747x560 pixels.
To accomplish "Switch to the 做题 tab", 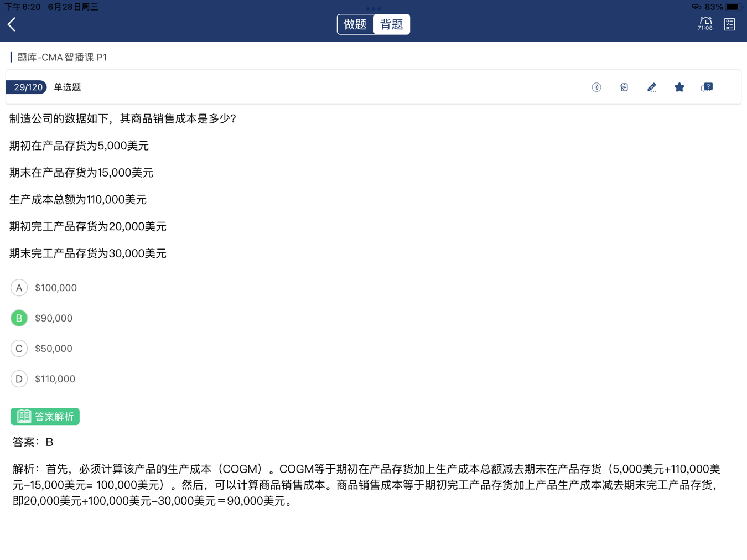I will point(355,24).
